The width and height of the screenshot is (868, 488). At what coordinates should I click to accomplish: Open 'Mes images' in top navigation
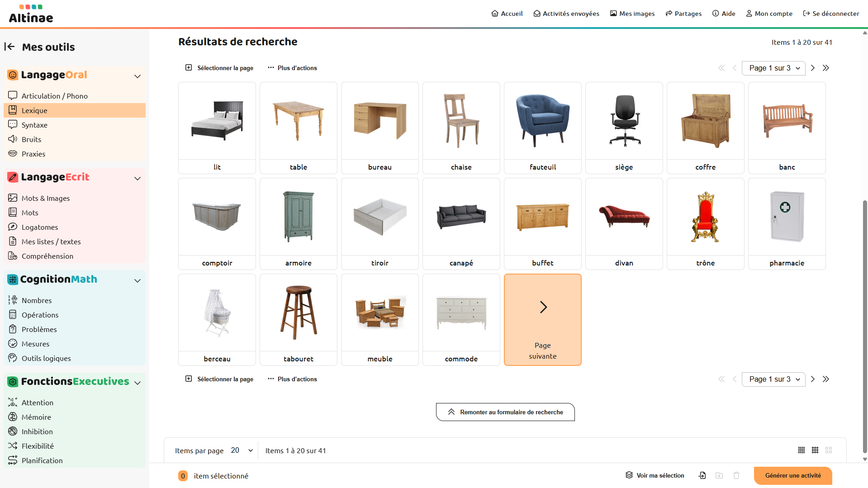[x=632, y=14]
